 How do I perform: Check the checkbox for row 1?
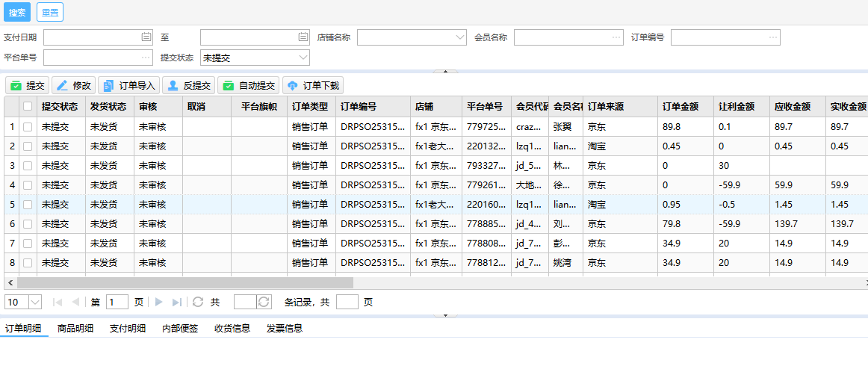pos(28,127)
